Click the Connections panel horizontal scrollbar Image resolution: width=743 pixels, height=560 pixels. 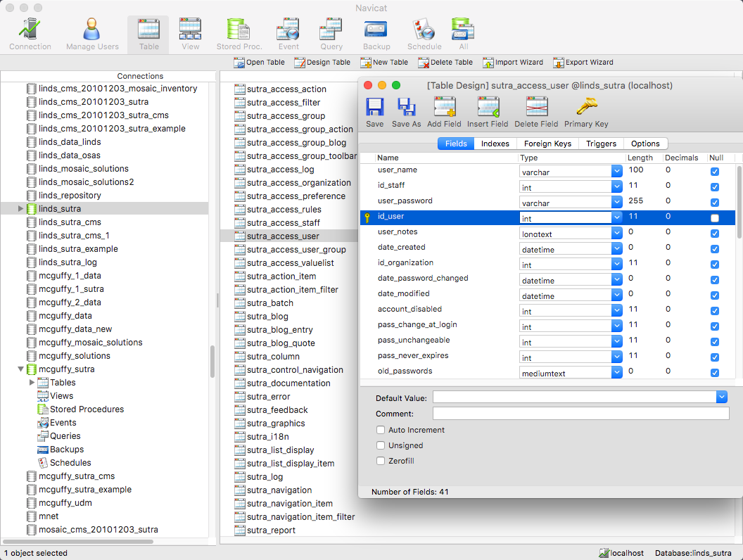(x=77, y=541)
